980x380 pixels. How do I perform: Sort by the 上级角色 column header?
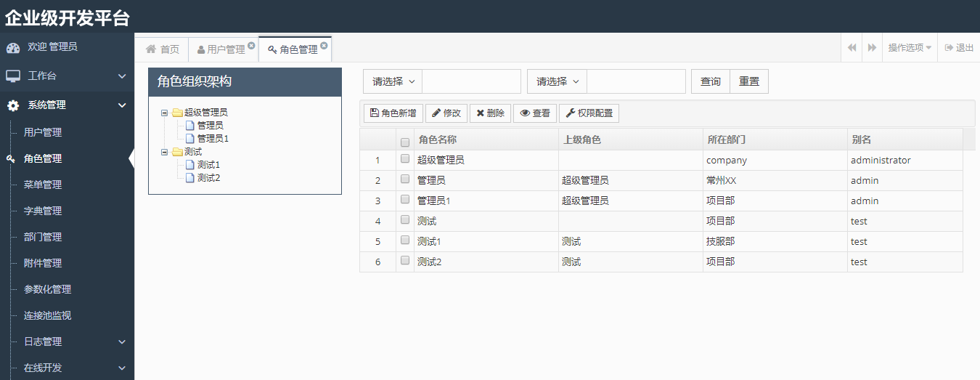click(631, 140)
